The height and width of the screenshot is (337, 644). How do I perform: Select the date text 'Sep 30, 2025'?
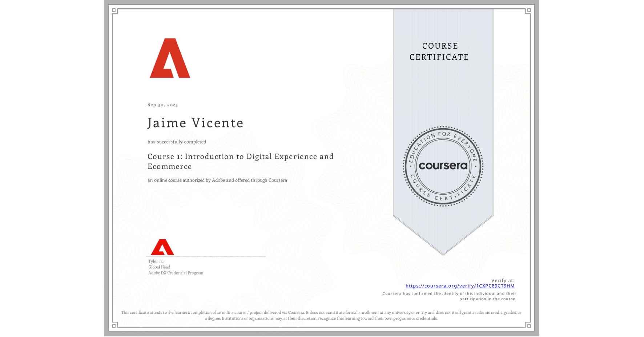(x=162, y=105)
